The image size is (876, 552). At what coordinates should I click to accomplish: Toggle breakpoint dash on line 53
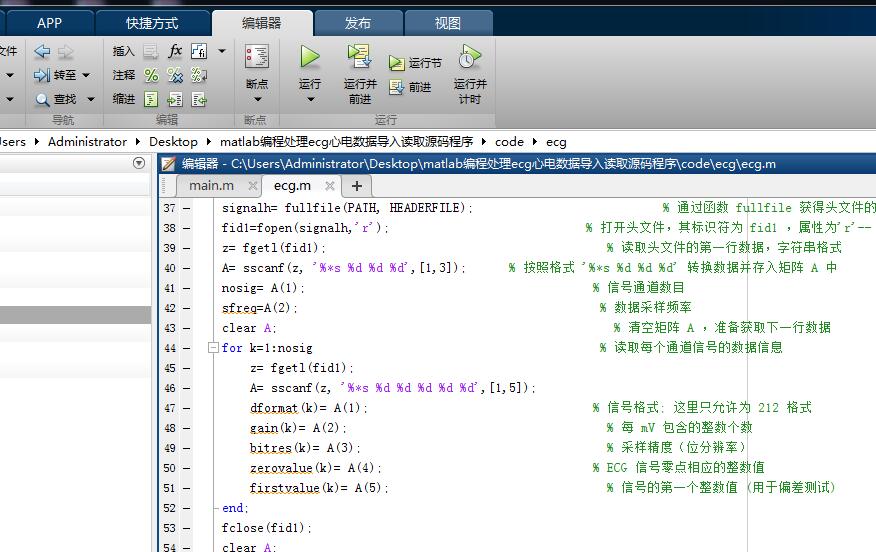click(187, 528)
